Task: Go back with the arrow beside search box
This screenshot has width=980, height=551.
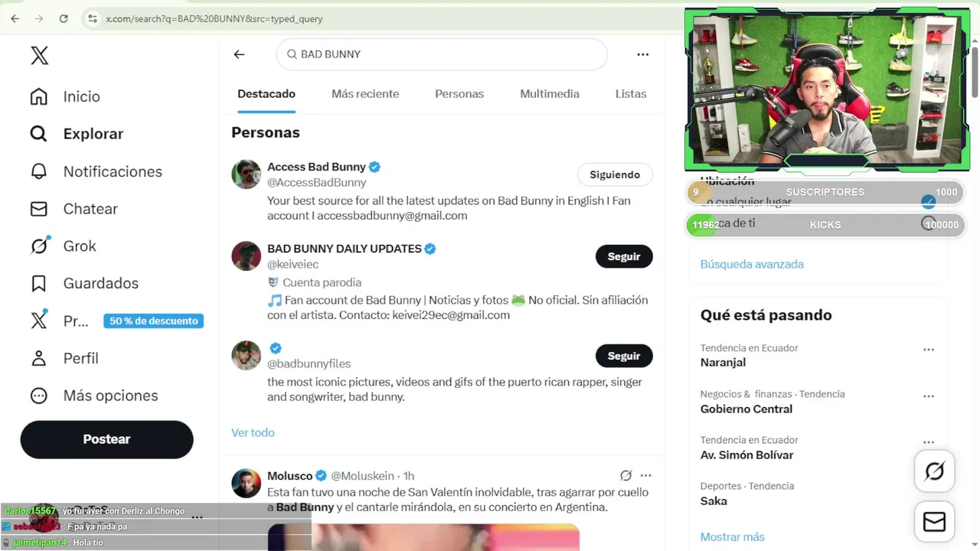Action: [x=239, y=54]
